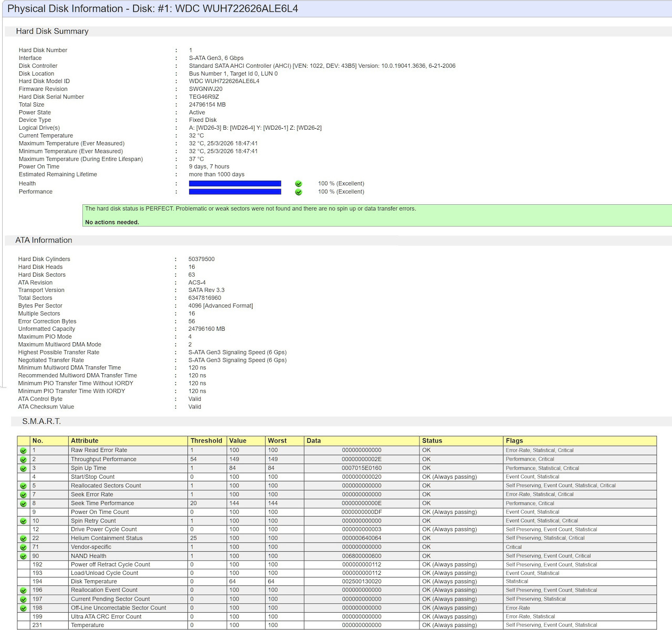This screenshot has width=672, height=630.
Task: Click the Threshold column header
Action: coord(207,441)
